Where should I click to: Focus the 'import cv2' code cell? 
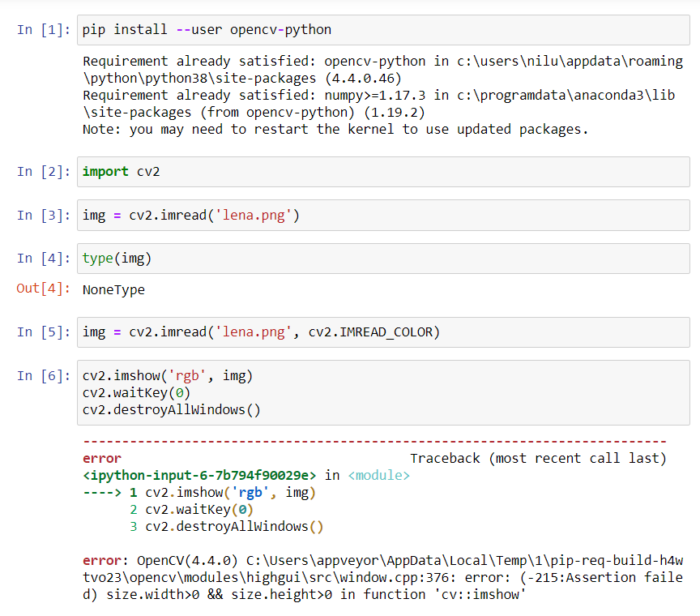[383, 172]
